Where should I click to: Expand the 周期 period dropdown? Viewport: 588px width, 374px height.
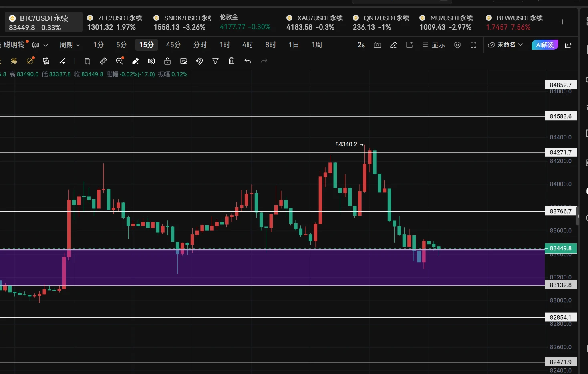point(70,45)
